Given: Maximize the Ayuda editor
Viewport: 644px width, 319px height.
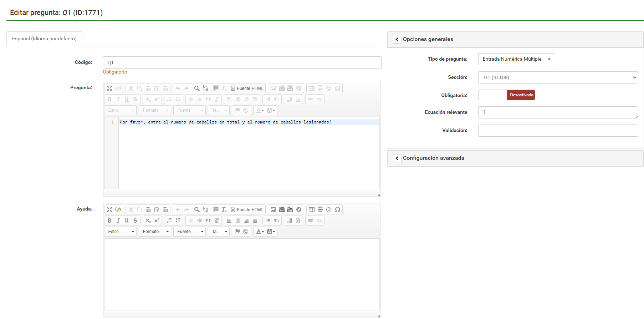Looking at the screenshot, I should (109, 209).
